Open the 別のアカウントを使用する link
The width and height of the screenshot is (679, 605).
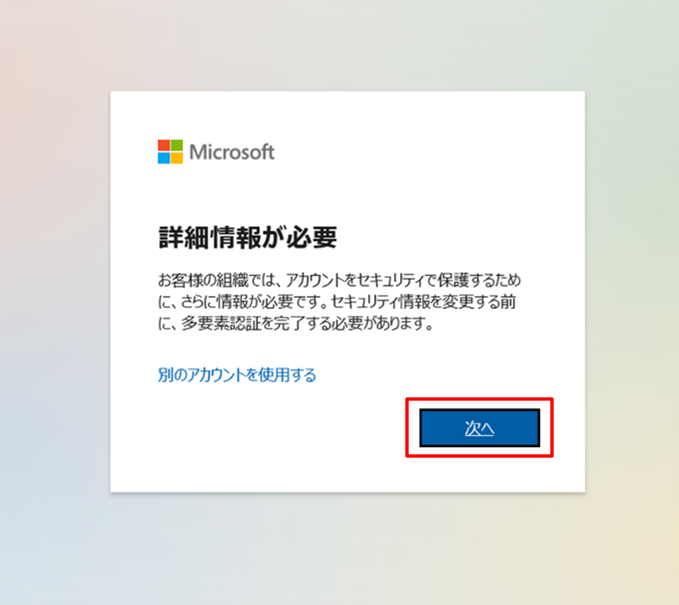[x=237, y=375]
